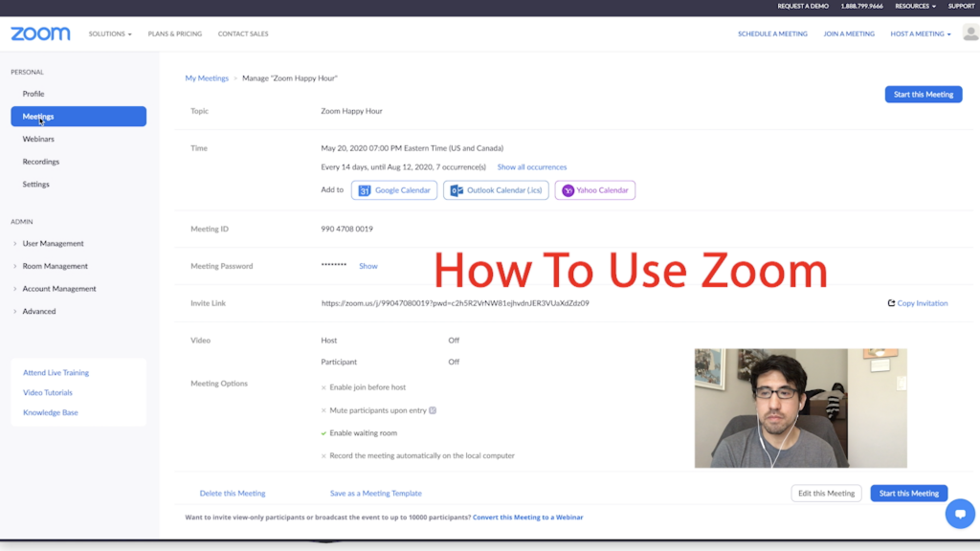Viewport: 980px width, 551px height.
Task: Show the hidden meeting password
Action: pyautogui.click(x=367, y=265)
